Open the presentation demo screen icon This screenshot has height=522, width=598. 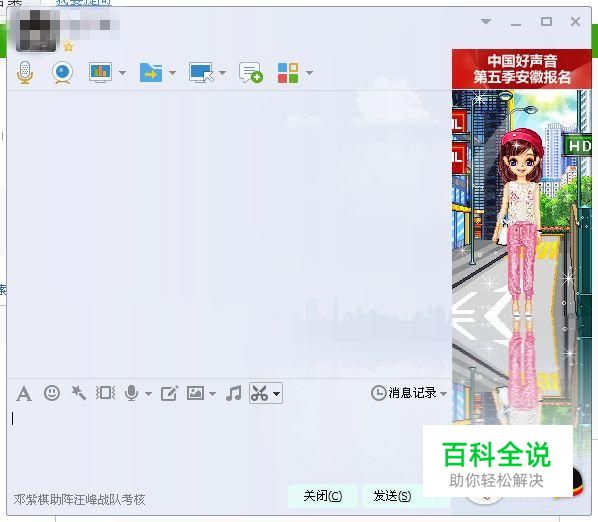[x=100, y=72]
